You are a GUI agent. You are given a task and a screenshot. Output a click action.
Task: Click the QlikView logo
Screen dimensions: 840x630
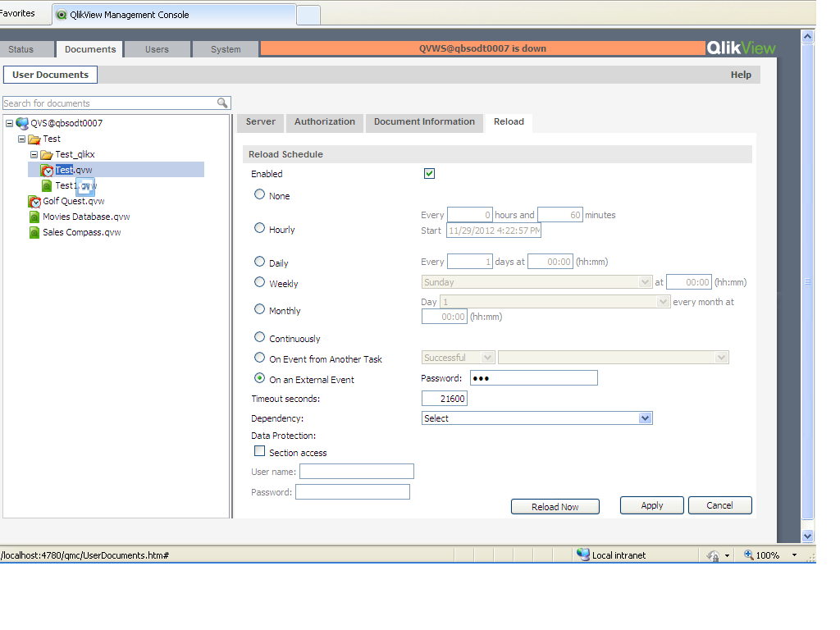click(x=741, y=48)
